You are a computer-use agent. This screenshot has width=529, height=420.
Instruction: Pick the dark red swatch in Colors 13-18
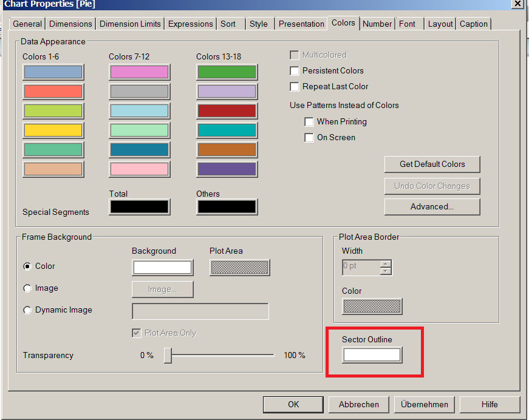click(x=227, y=111)
